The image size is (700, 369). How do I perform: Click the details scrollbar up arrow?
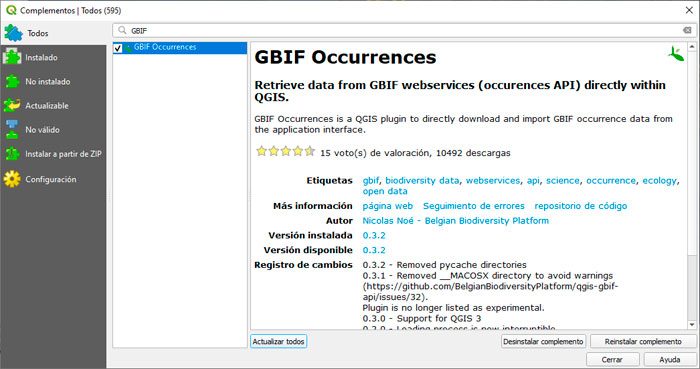(x=692, y=46)
